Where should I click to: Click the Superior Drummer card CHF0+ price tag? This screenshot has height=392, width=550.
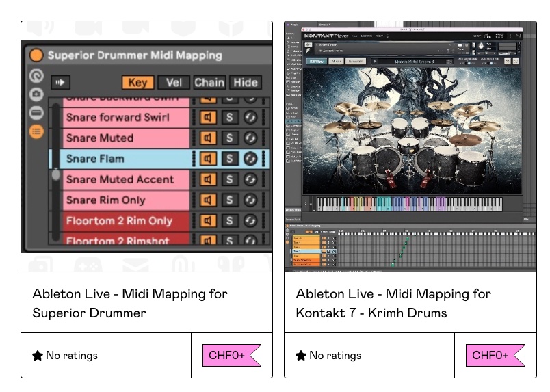point(232,355)
